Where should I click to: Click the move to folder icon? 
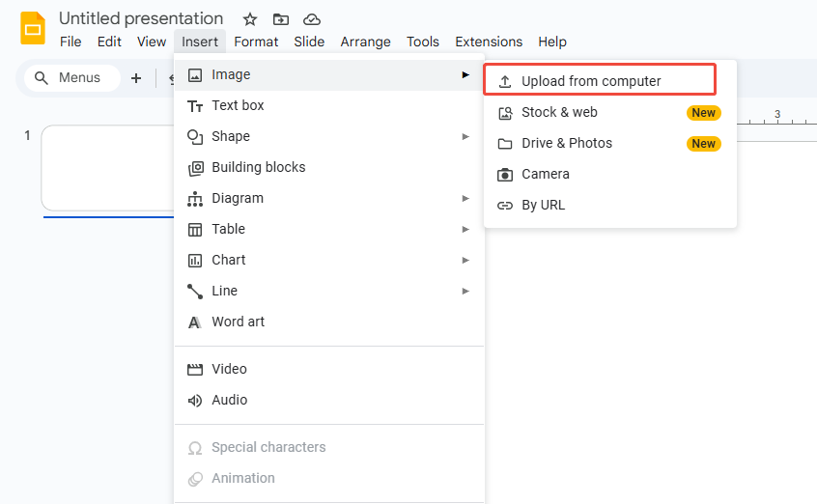tap(281, 19)
